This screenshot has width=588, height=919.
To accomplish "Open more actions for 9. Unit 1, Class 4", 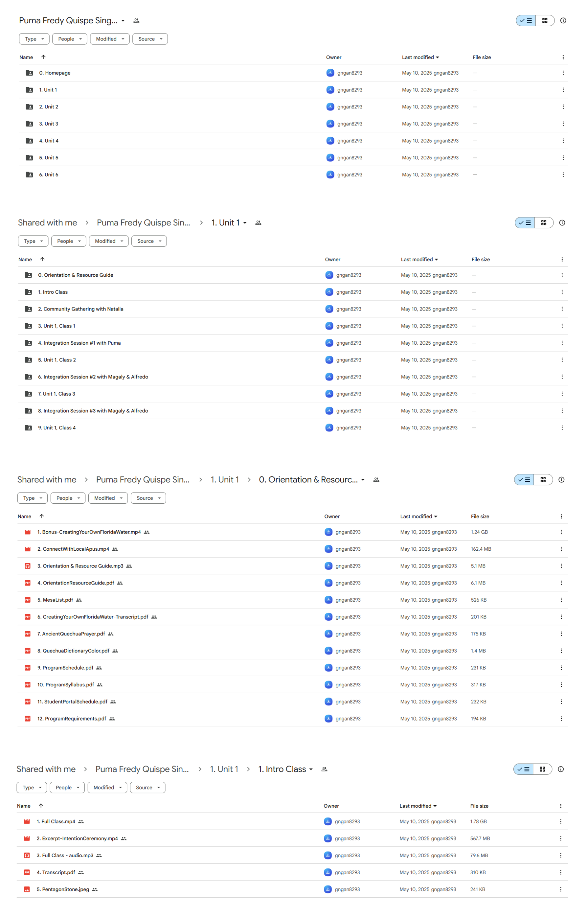I will coord(562,428).
